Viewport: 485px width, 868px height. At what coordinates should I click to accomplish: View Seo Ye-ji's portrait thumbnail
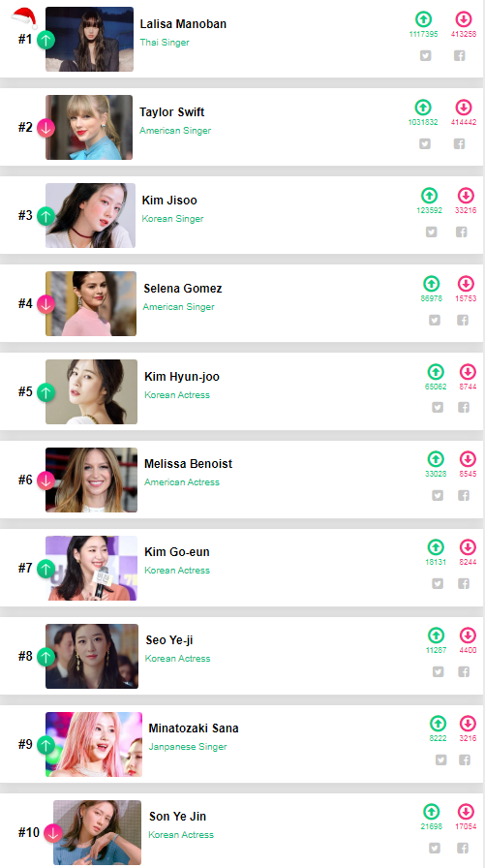(x=92, y=656)
